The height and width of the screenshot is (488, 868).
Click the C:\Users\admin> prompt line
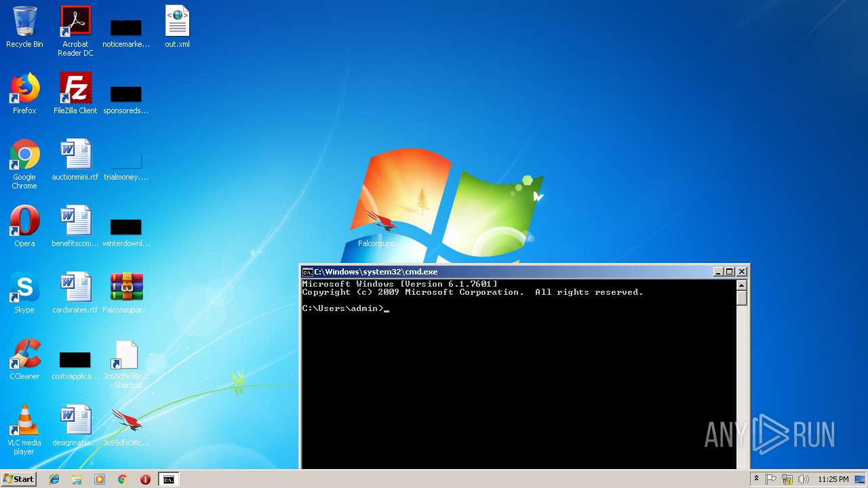pyautogui.click(x=345, y=308)
